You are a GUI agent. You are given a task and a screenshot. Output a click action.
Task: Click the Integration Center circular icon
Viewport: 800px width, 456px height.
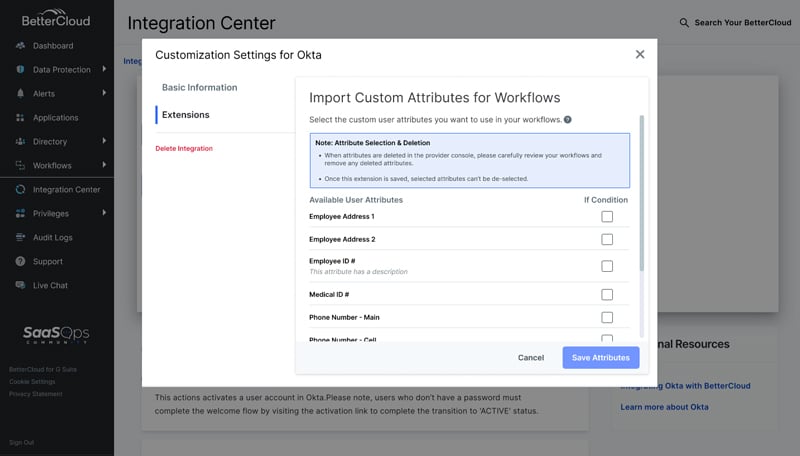[x=20, y=189]
